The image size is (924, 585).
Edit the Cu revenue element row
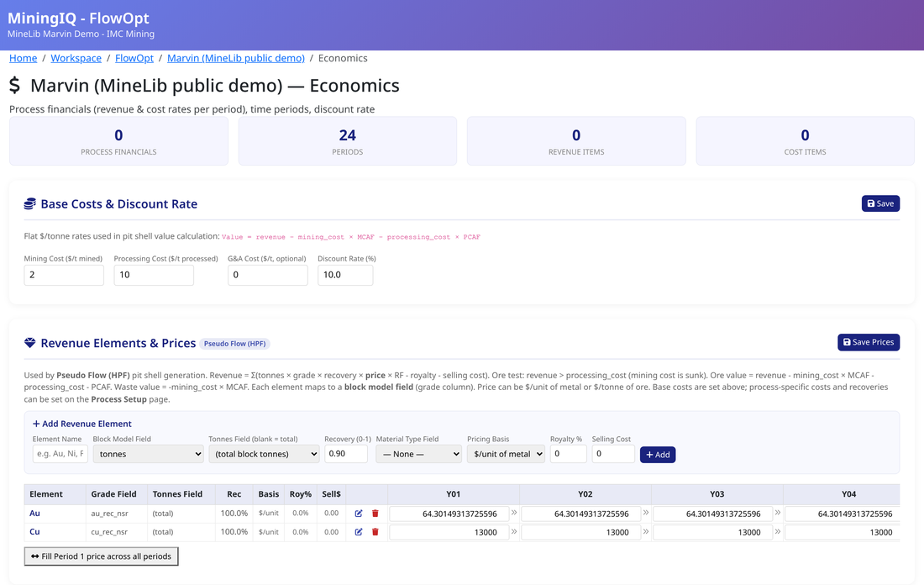[359, 532]
